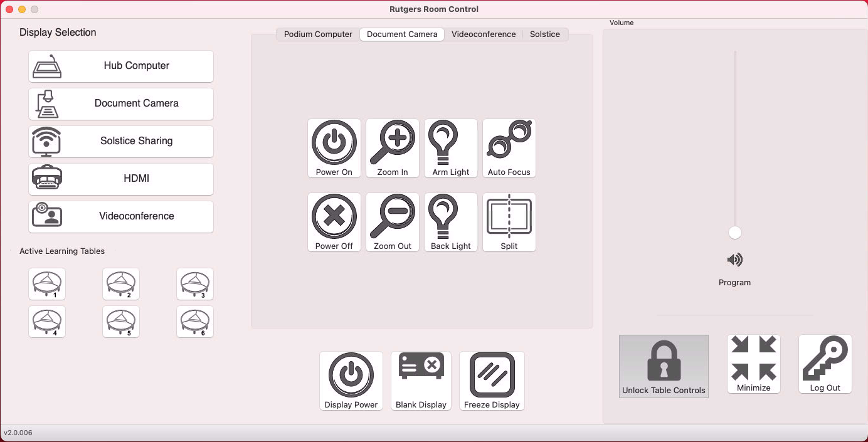Toggle Display Power
Viewport: 868px width, 442px height.
tap(351, 381)
